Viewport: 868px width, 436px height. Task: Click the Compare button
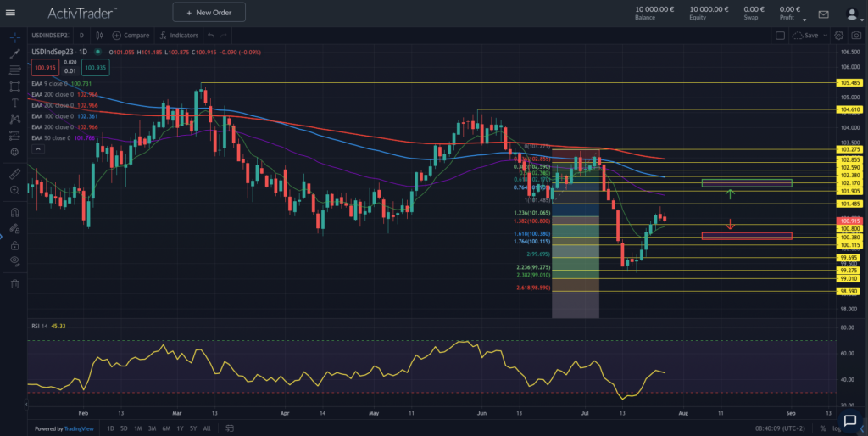(x=131, y=36)
